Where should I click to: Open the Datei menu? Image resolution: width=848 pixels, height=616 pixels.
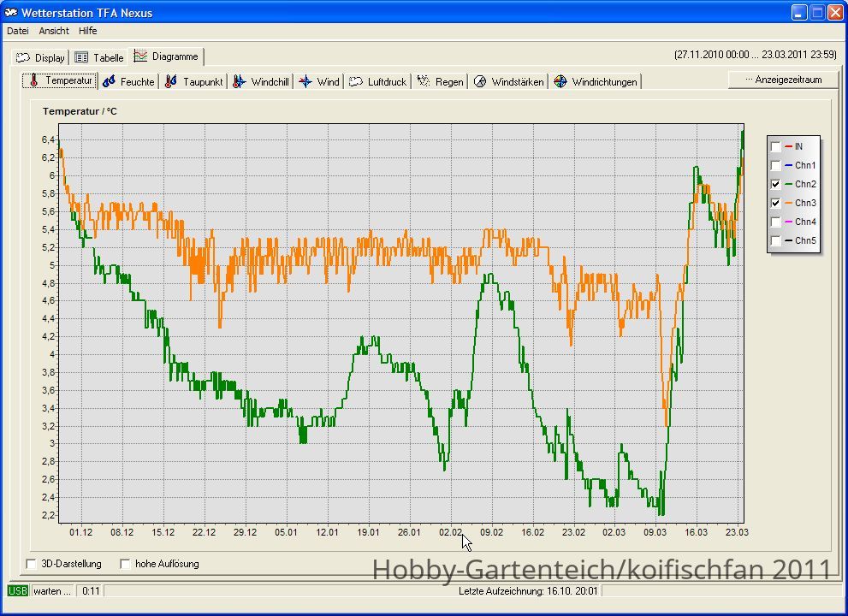tap(18, 31)
